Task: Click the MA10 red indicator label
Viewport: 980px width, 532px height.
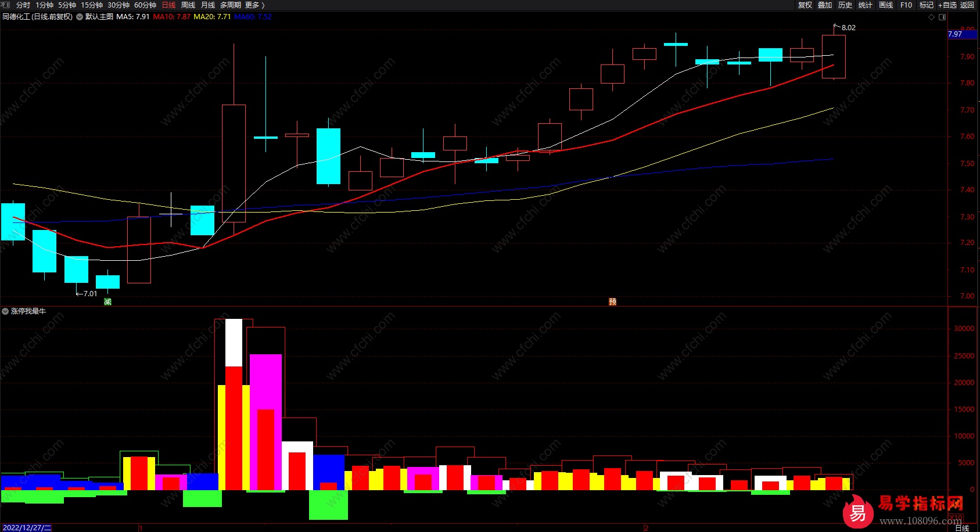Action: pyautogui.click(x=171, y=17)
